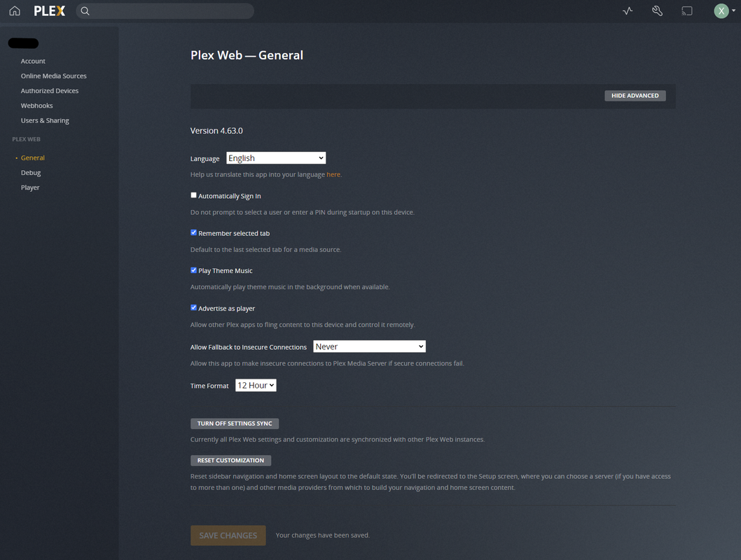Viewport: 741px width, 560px height.
Task: Click the 'Version 4.63.0' text
Action: click(216, 131)
